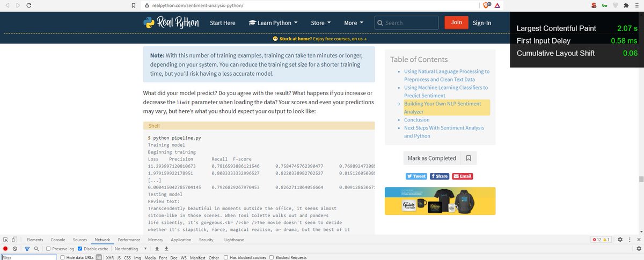Focus the network Filter text box
Screen dimensions: 644x260
[28, 257]
